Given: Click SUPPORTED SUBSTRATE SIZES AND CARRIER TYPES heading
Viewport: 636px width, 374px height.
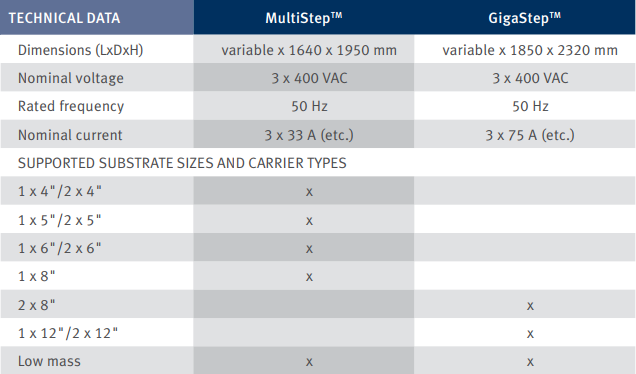Looking at the screenshot, I should coord(182,163).
